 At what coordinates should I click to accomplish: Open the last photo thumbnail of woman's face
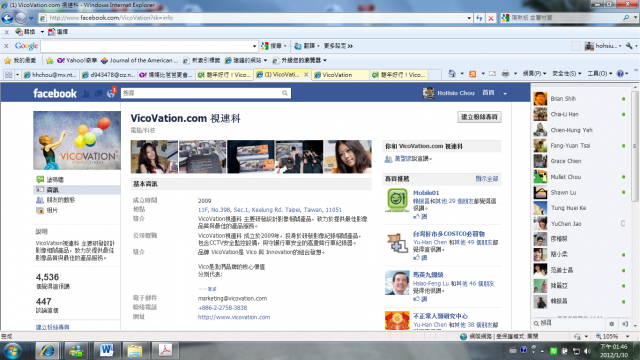(x=348, y=157)
